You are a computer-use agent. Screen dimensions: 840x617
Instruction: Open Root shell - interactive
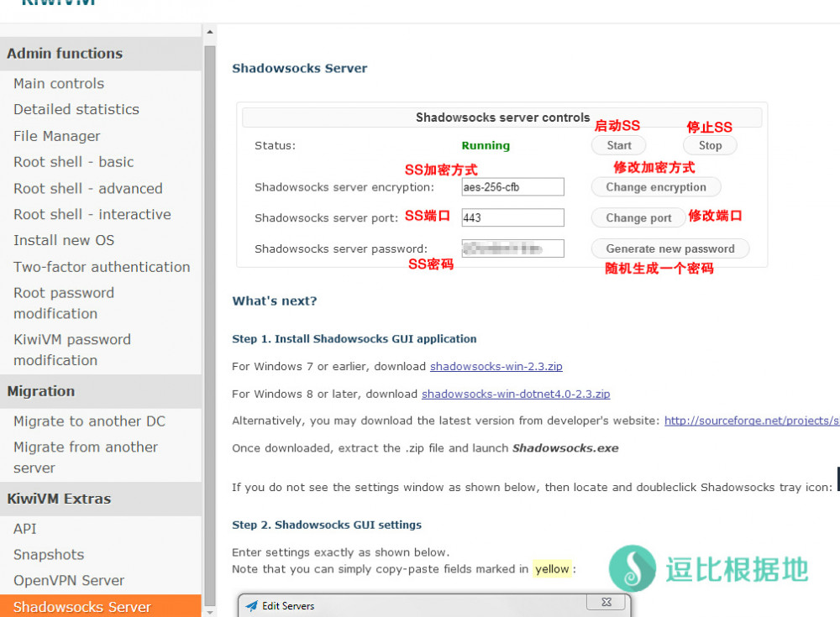92,214
